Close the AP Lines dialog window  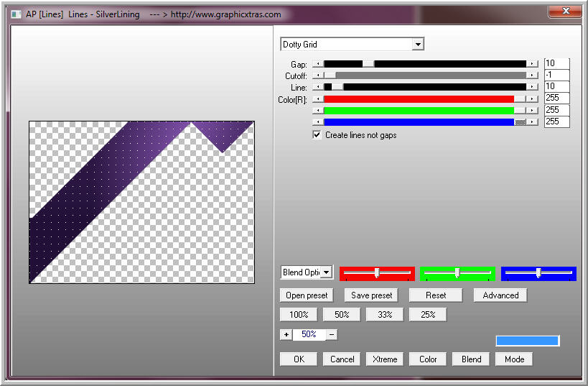(566, 11)
